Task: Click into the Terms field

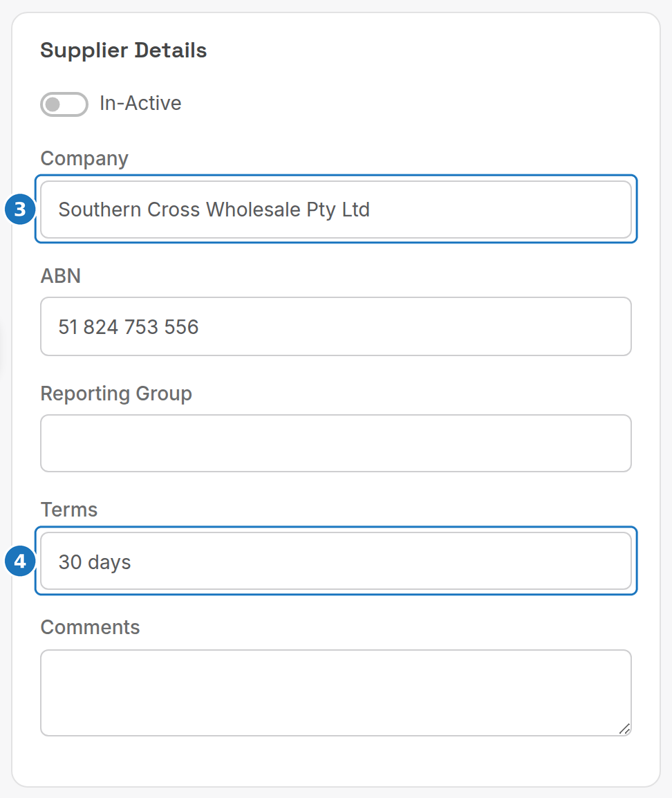Action: tap(336, 561)
